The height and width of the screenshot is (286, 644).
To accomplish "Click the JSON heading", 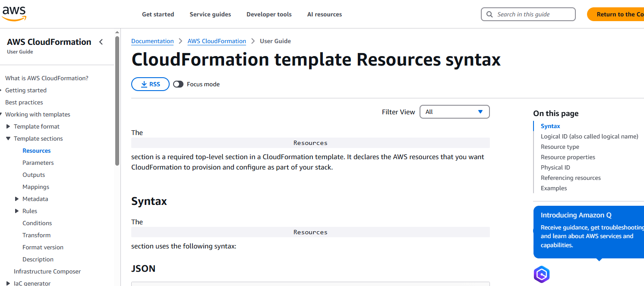I will [x=143, y=269].
